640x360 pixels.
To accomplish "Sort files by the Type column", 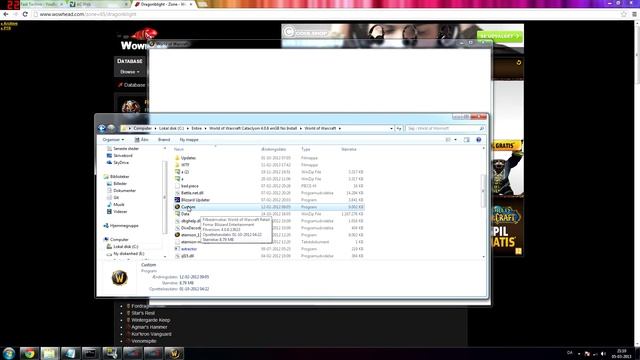I will click(x=306, y=149).
